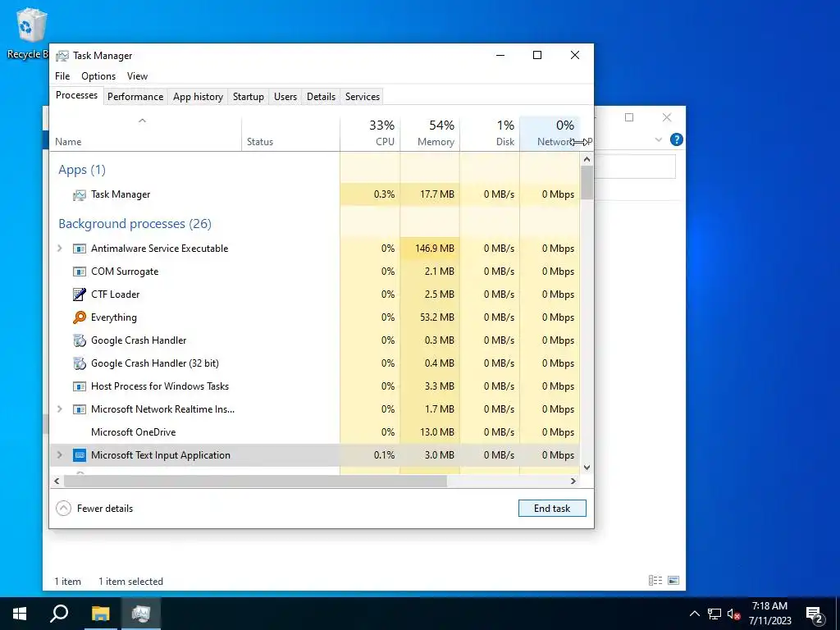Click the 53.2 MB memory value

(436, 317)
